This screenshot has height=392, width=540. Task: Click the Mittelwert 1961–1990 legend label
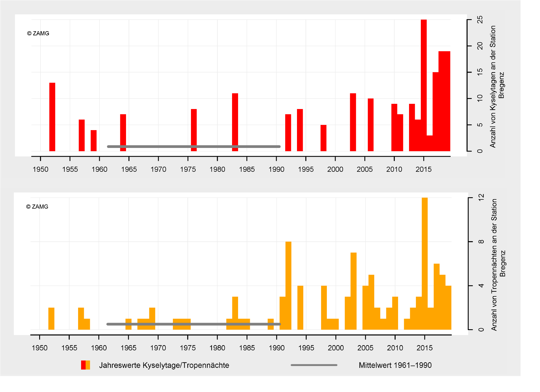(395, 365)
